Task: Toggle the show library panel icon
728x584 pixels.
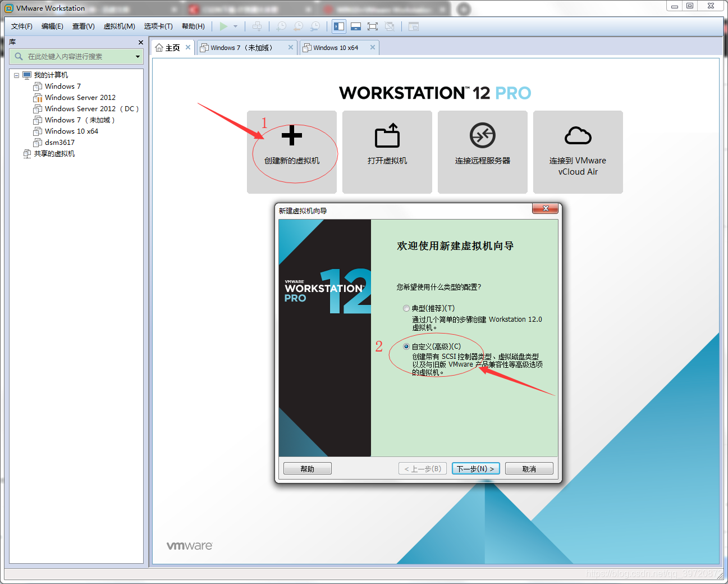Action: tap(339, 26)
